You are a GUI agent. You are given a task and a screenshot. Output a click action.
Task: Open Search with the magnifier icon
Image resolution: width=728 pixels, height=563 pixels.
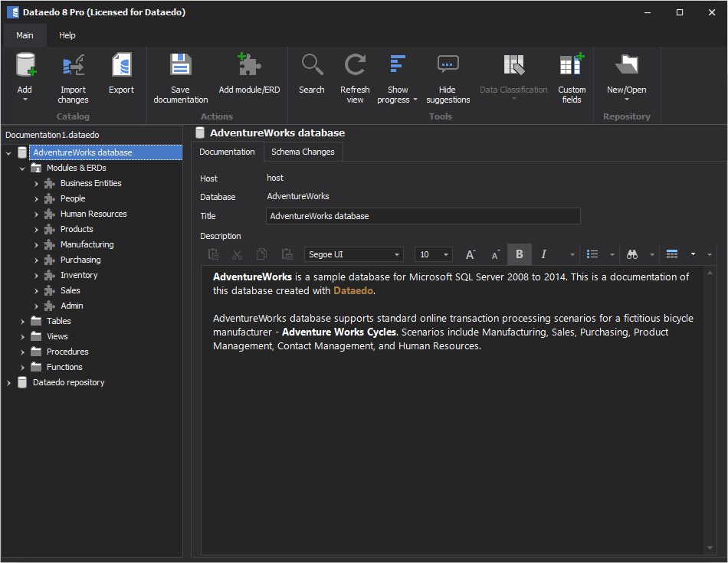311,67
